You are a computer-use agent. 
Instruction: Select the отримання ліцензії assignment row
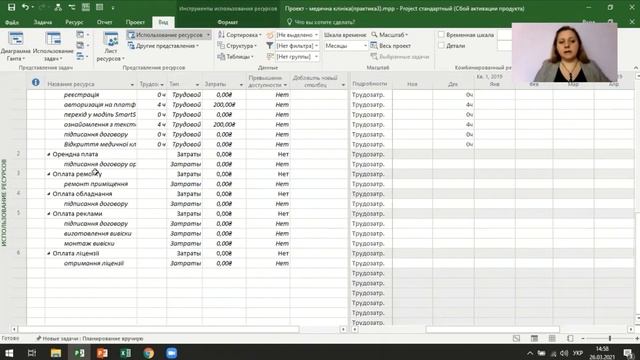pos(93,263)
